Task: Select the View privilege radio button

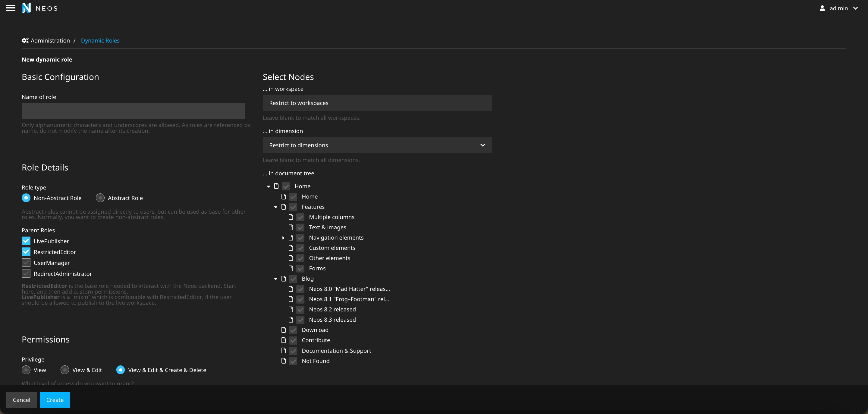Action: (26, 370)
